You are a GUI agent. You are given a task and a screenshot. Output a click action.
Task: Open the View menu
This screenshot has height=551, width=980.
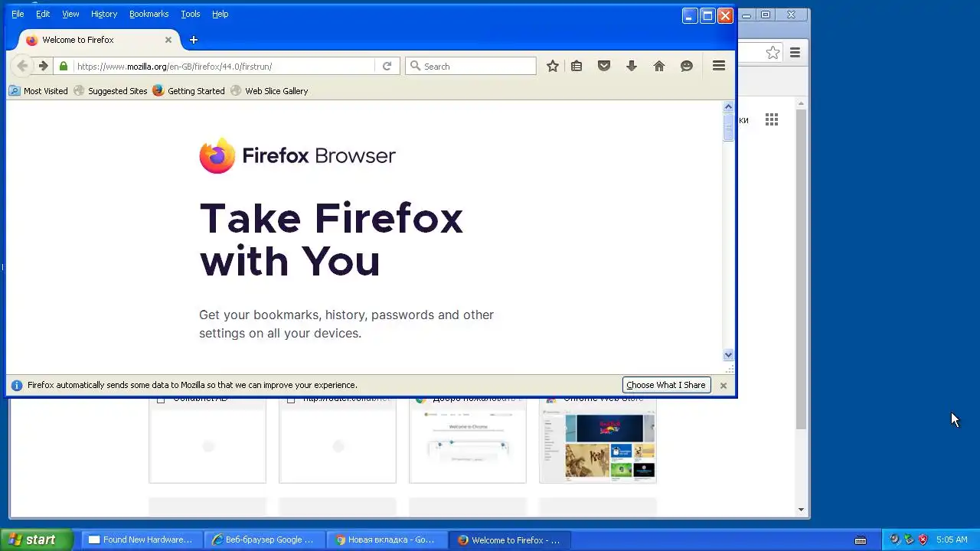(70, 14)
